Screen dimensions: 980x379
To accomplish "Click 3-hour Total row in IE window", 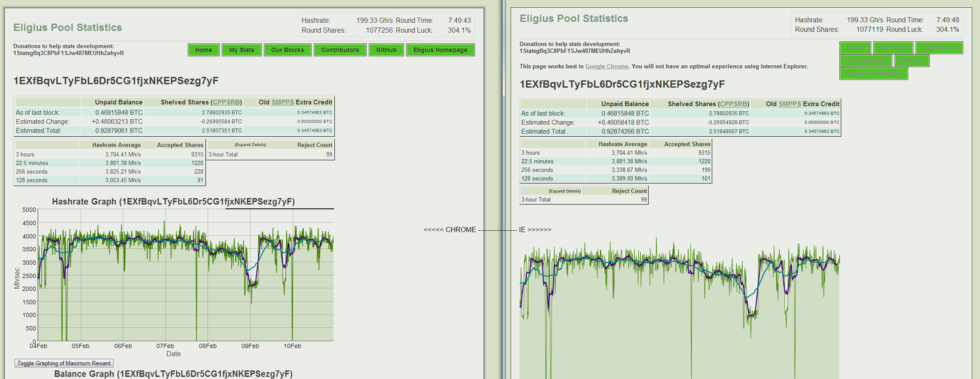I will tap(584, 199).
